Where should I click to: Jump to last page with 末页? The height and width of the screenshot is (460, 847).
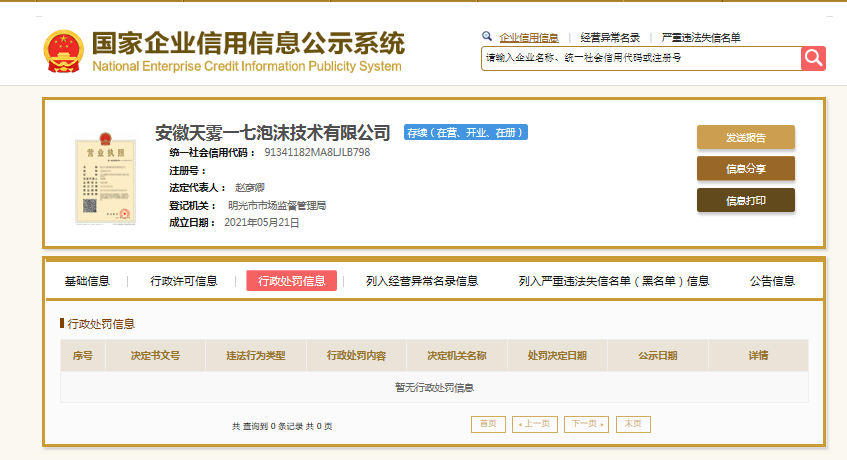pyautogui.click(x=633, y=424)
